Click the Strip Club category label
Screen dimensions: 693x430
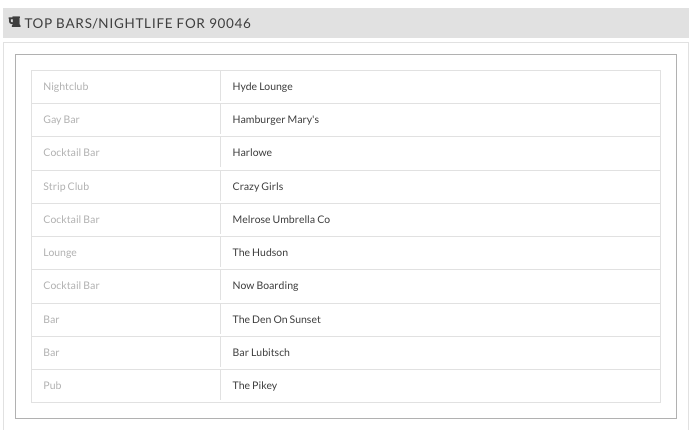66,186
